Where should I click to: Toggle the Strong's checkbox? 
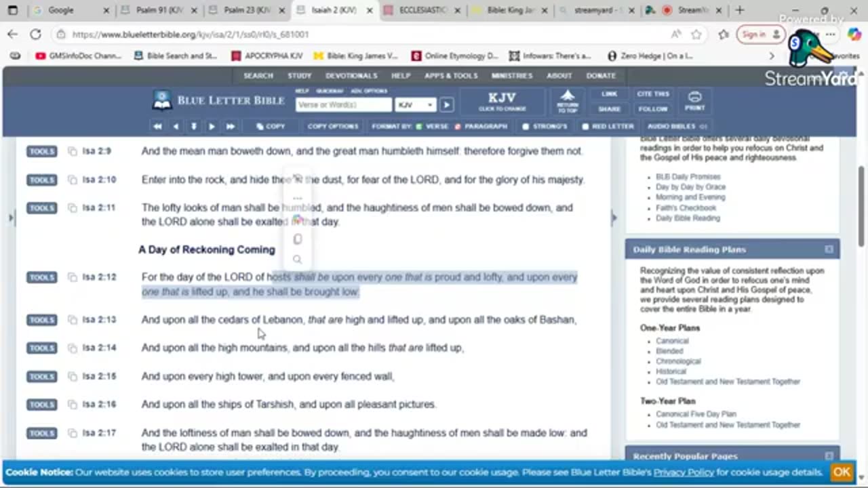tap(525, 127)
